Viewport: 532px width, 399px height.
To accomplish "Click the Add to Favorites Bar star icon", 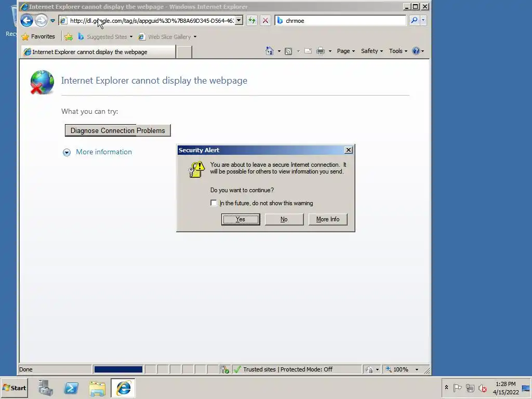I will [69, 37].
